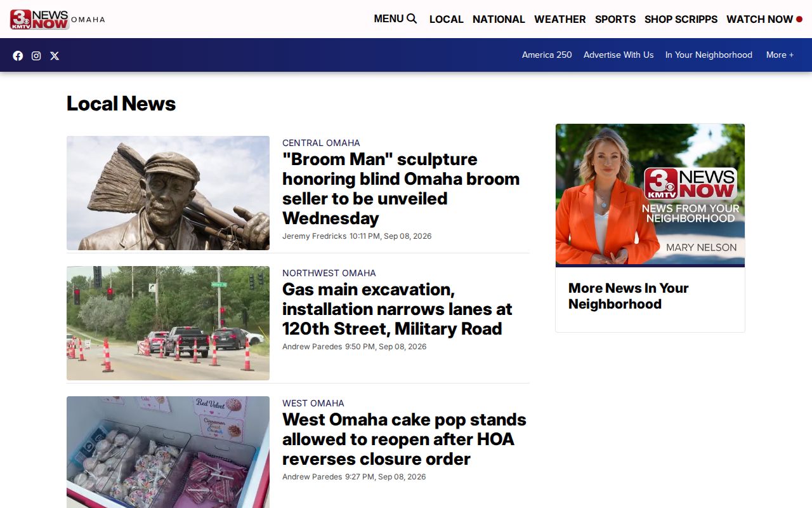
Task: Click the 9:50 PM, Sep 08, 2026 timestamp
Action: 386,347
